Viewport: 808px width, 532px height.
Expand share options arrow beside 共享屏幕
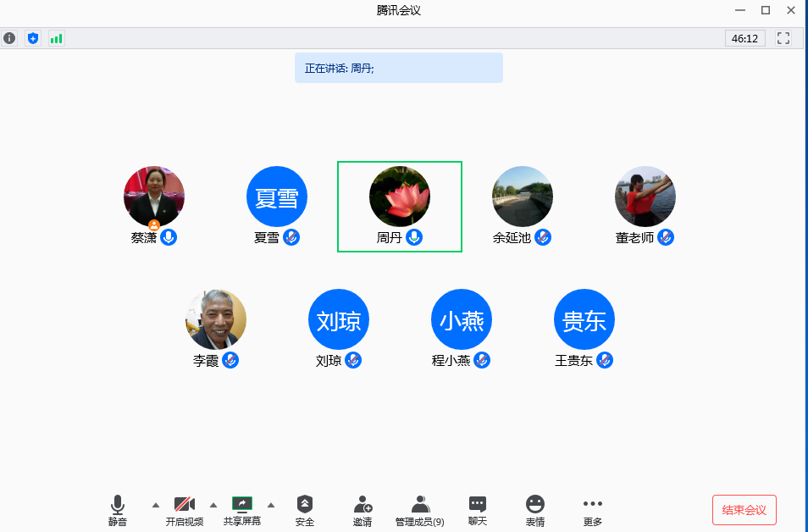click(x=271, y=505)
